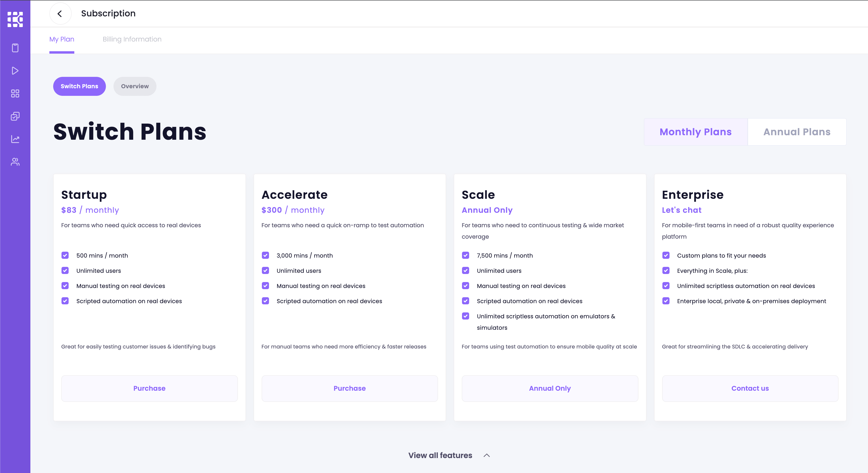Viewport: 868px width, 473px height.
Task: Click the Startup plan title
Action: pos(84,195)
